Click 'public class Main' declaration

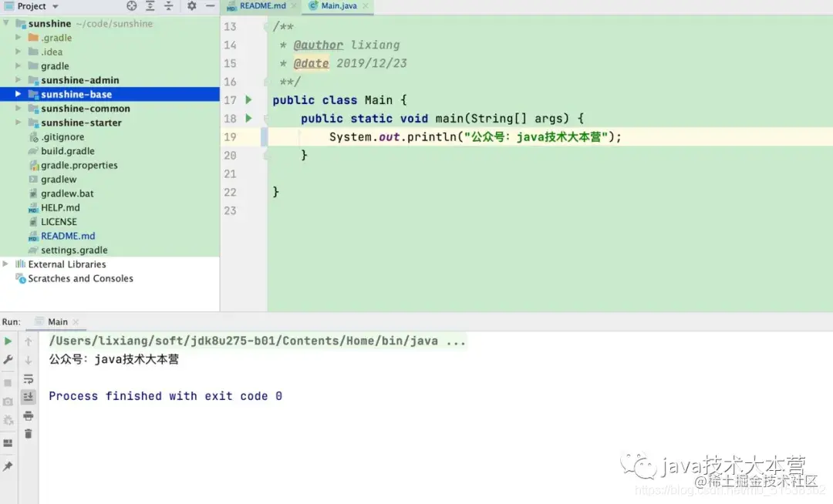(332, 99)
